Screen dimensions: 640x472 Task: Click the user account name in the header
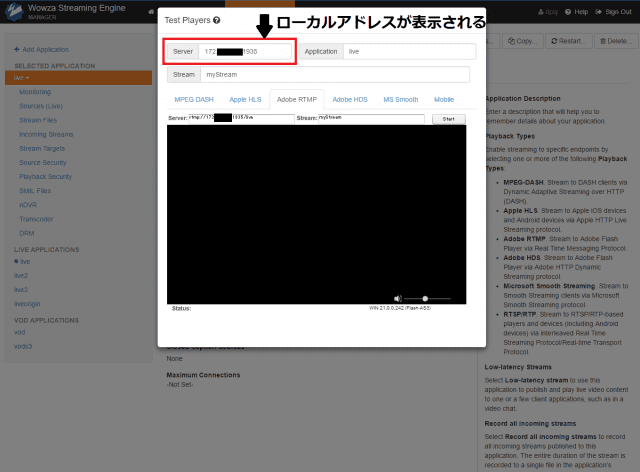pyautogui.click(x=548, y=12)
